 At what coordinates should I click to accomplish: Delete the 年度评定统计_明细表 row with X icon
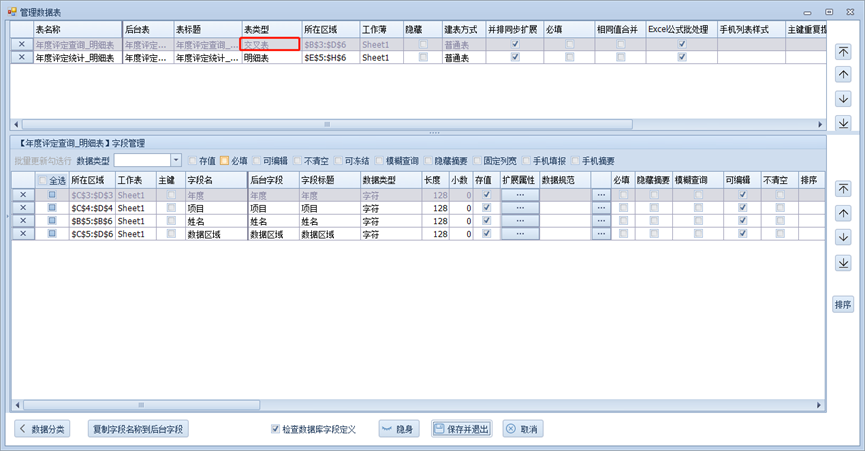22,58
